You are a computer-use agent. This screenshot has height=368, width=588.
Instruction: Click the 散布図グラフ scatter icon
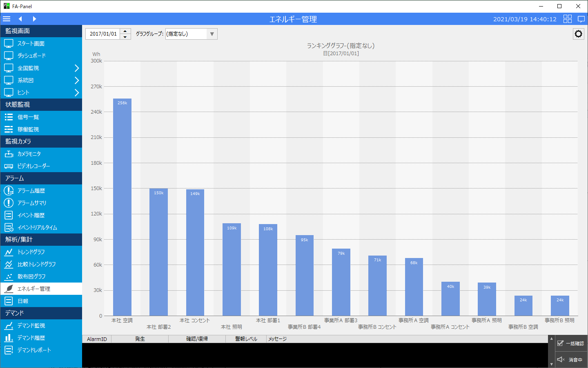(9, 276)
